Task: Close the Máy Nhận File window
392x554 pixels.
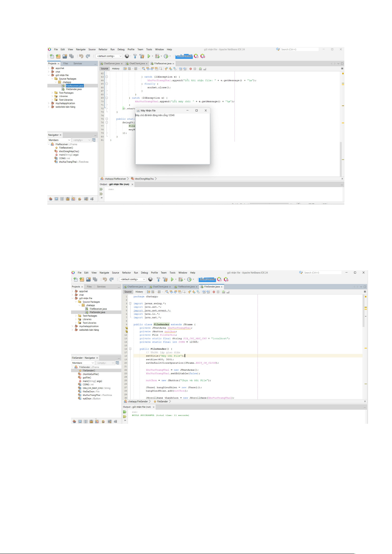Action: tap(206, 110)
